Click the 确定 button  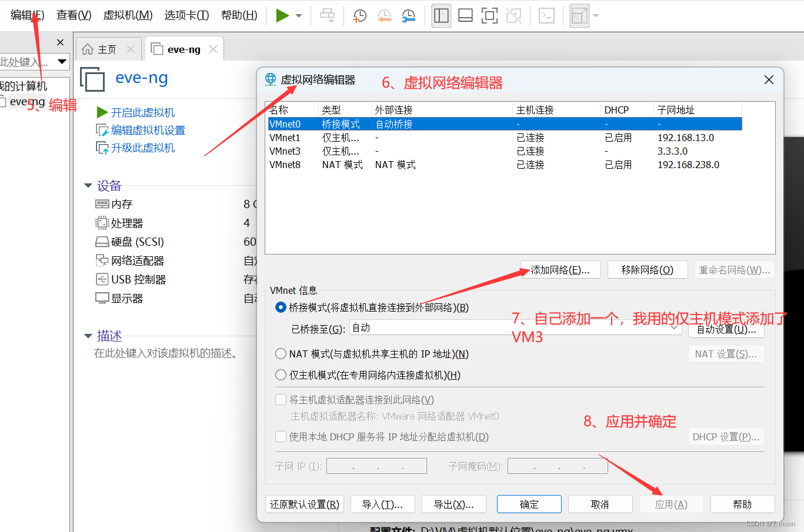point(529,504)
